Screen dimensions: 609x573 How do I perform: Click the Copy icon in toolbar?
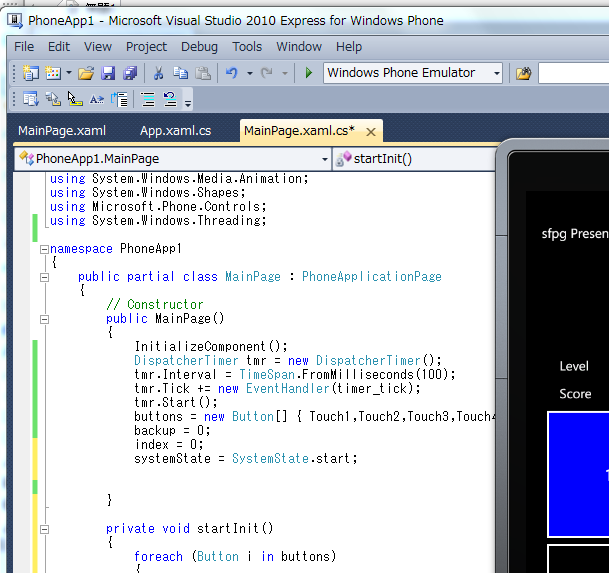(x=180, y=73)
